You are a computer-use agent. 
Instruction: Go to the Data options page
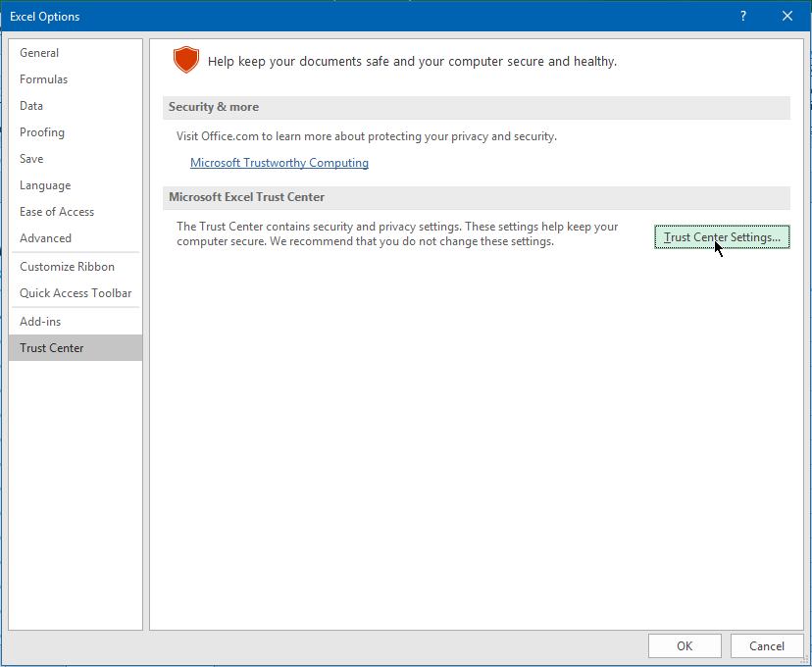pos(76,106)
